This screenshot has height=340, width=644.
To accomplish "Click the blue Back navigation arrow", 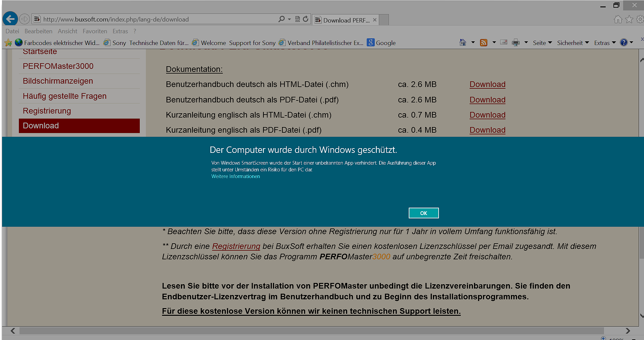I will pos(10,19).
